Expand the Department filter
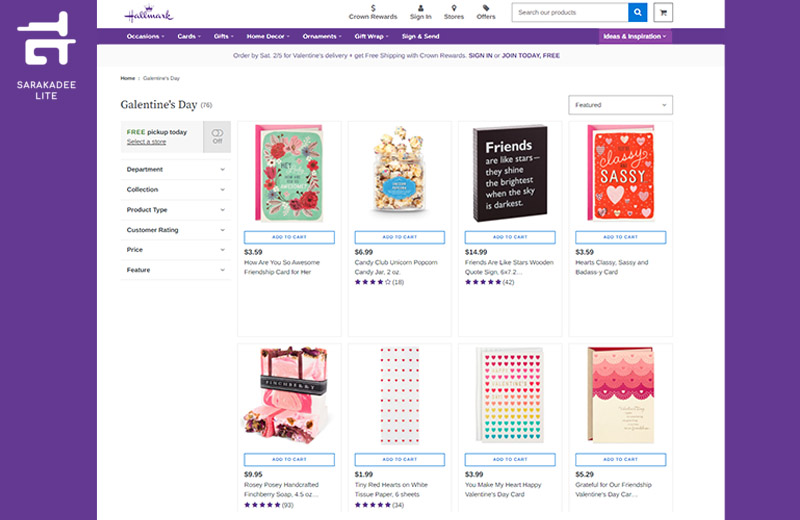The image size is (800, 520). tap(176, 169)
